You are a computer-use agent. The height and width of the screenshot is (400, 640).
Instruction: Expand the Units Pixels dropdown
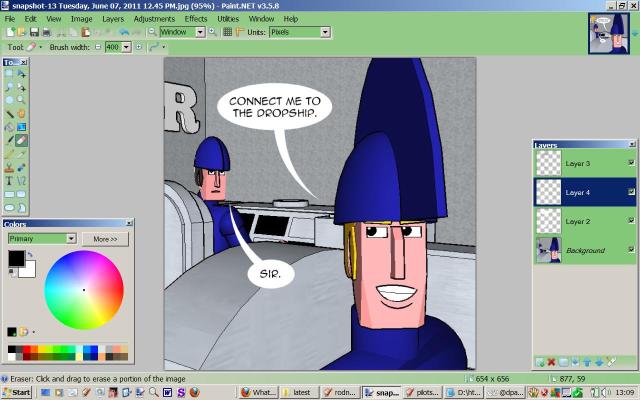tap(326, 32)
